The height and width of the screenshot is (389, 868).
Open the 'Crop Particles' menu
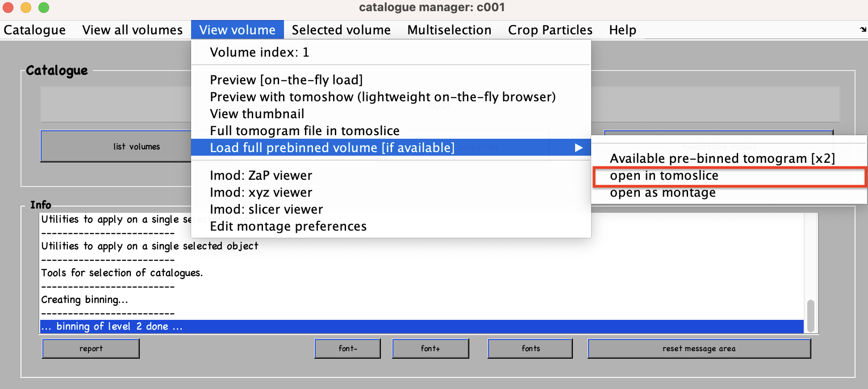pos(550,30)
